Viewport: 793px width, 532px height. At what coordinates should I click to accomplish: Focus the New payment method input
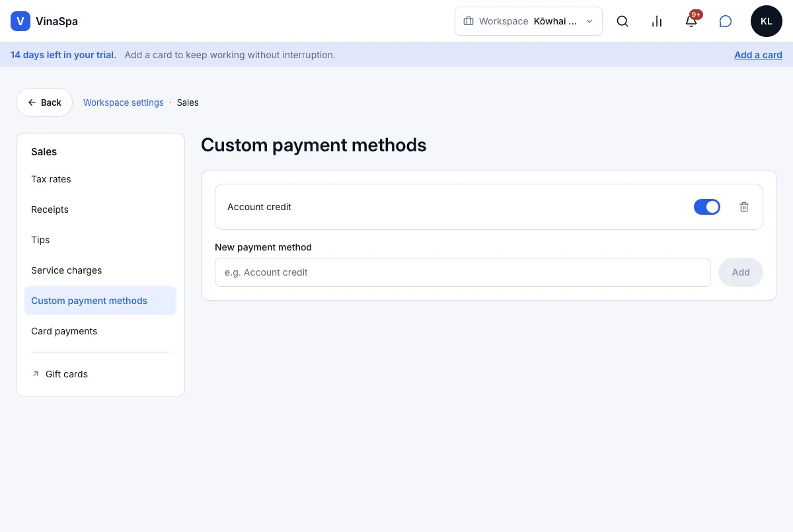(463, 272)
